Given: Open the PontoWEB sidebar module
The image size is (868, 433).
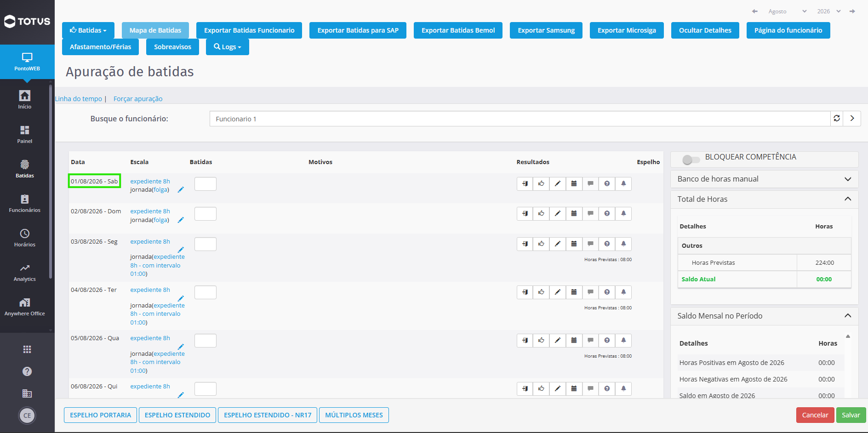Looking at the screenshot, I should [27, 62].
